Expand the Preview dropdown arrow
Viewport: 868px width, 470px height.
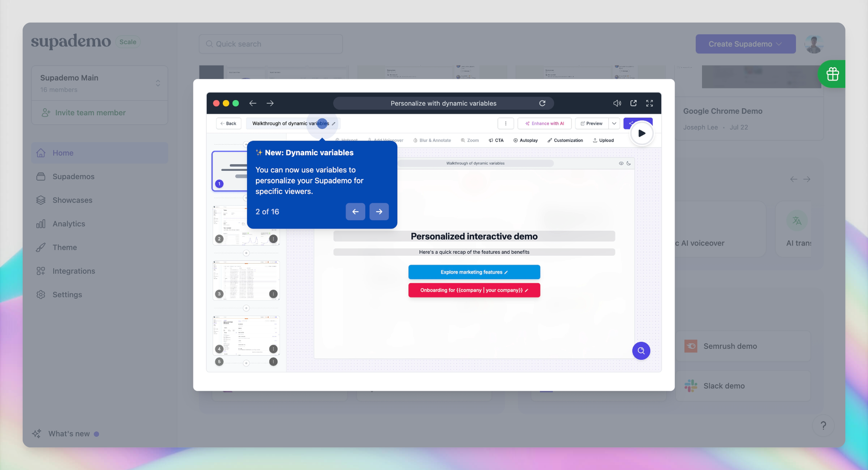click(x=614, y=124)
